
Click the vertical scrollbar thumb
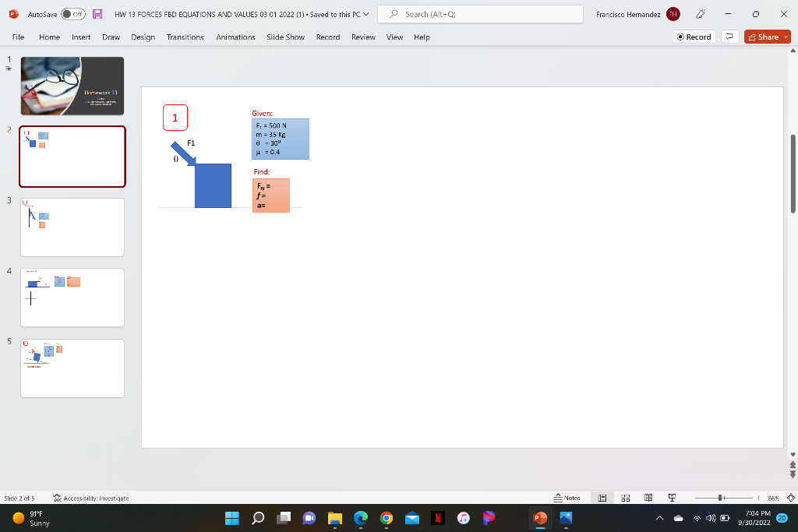pyautogui.click(x=793, y=174)
